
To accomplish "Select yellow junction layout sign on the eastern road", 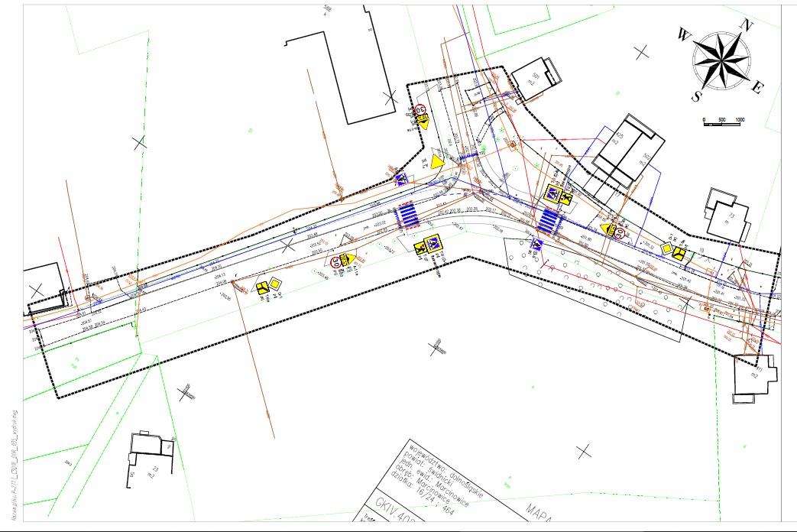I will tap(679, 253).
